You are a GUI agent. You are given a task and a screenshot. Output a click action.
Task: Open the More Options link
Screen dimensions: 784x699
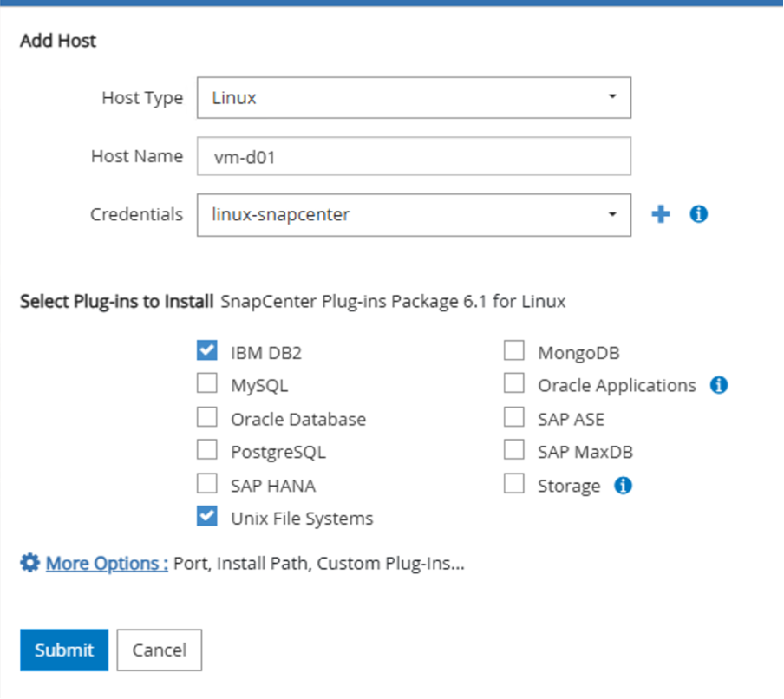(x=107, y=564)
